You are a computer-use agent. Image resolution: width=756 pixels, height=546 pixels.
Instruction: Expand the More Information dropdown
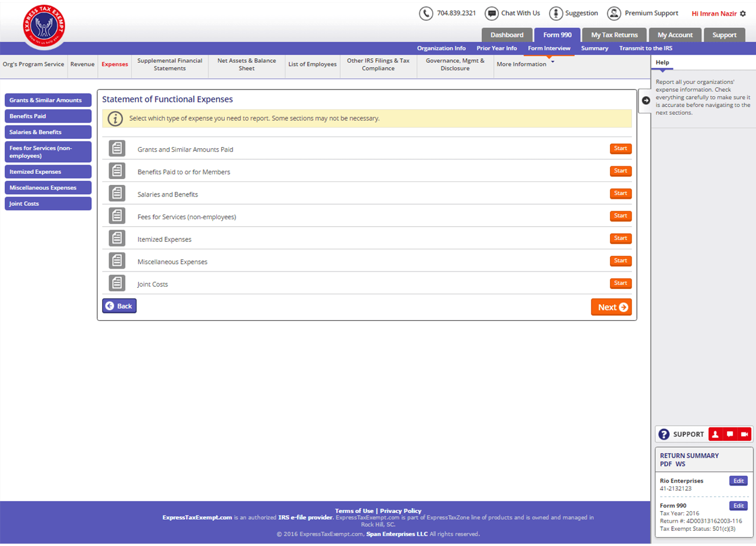[525, 65]
